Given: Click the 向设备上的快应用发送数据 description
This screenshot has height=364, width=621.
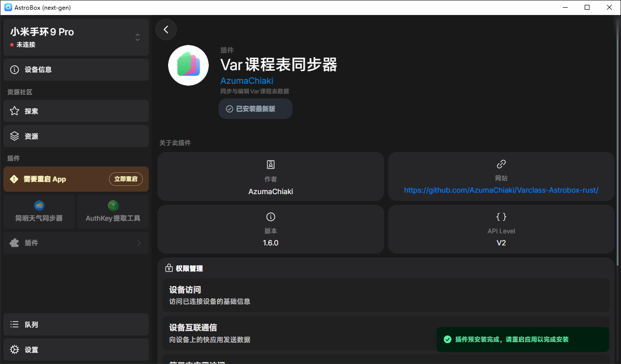Looking at the screenshot, I should [x=210, y=340].
